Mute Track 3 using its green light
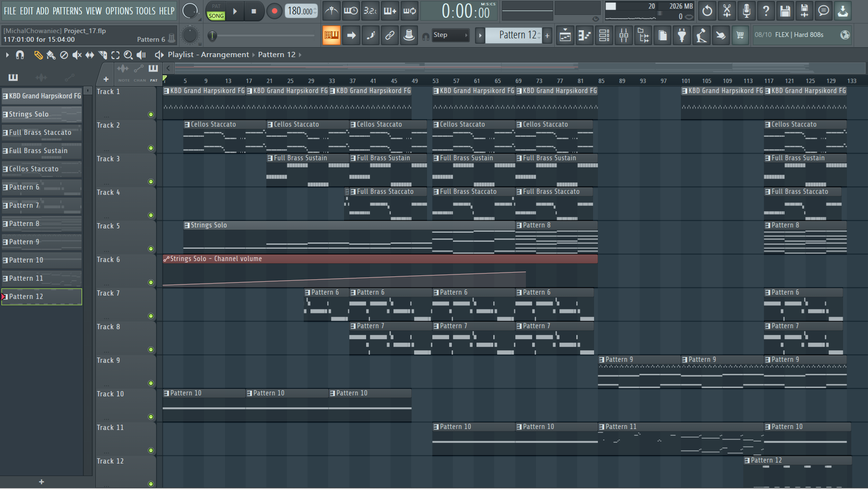 (x=151, y=181)
